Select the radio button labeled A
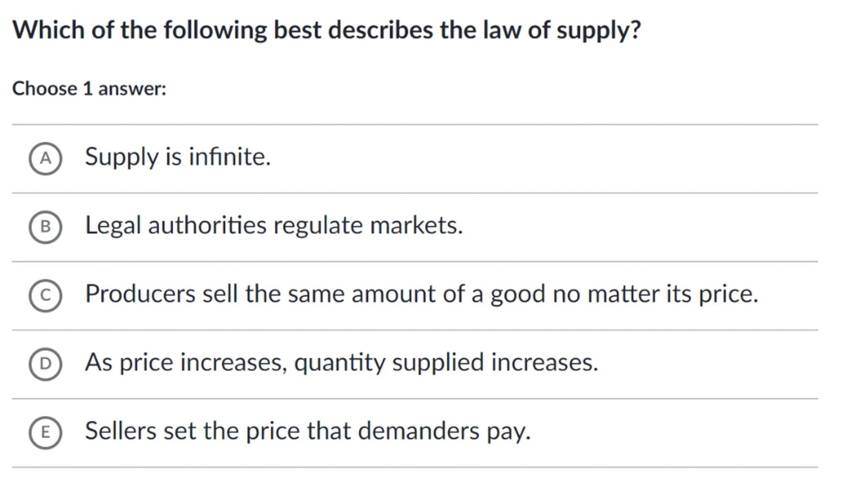This screenshot has width=851, height=504. coord(45,158)
